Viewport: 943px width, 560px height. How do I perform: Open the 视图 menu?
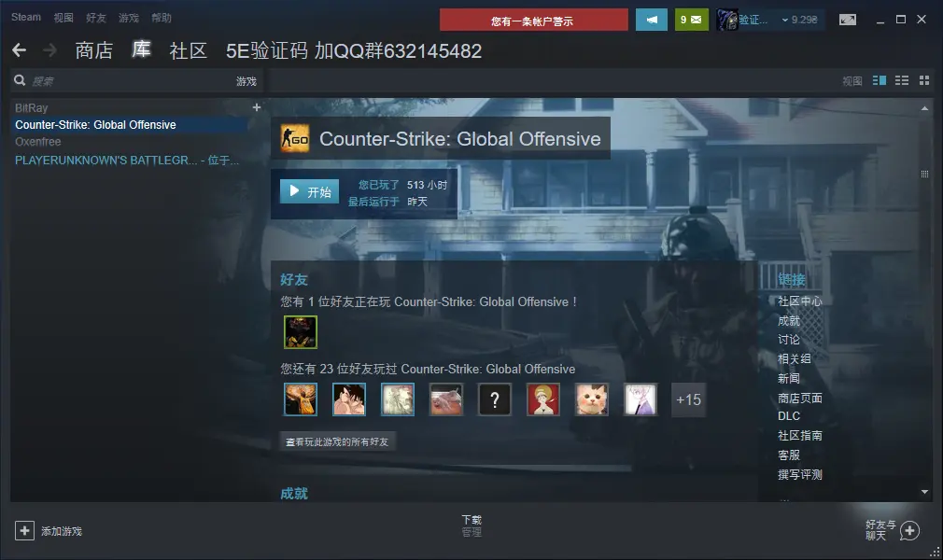coord(63,18)
